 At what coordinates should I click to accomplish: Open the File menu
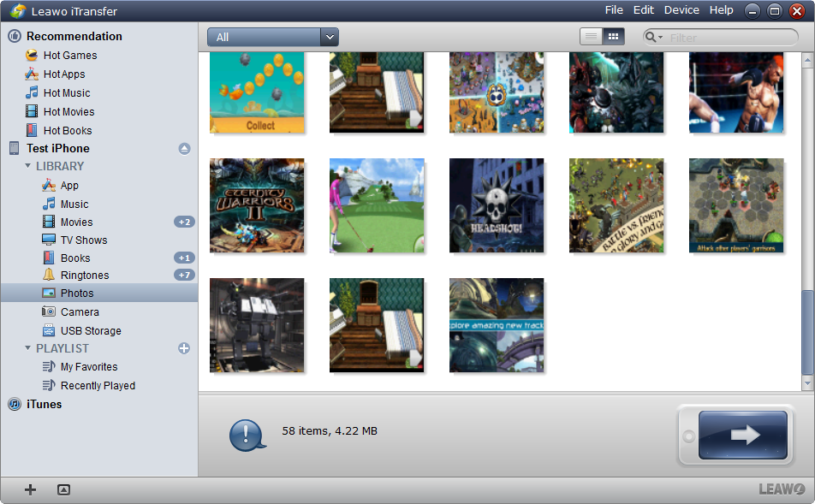click(614, 10)
